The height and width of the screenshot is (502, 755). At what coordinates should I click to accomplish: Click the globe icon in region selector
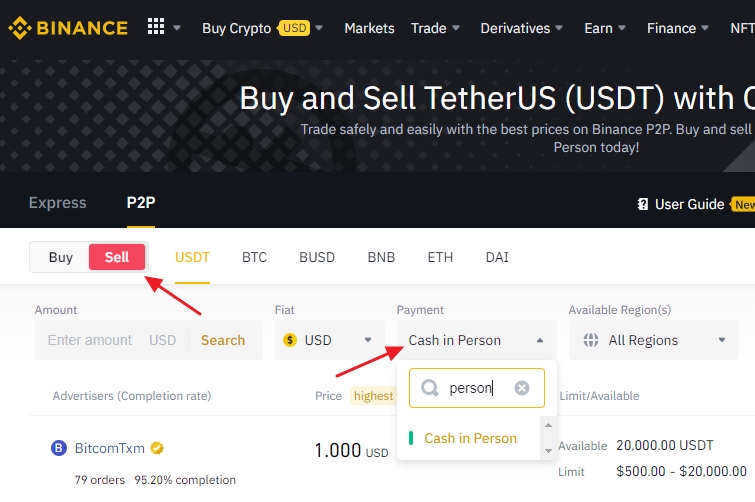[x=590, y=340]
